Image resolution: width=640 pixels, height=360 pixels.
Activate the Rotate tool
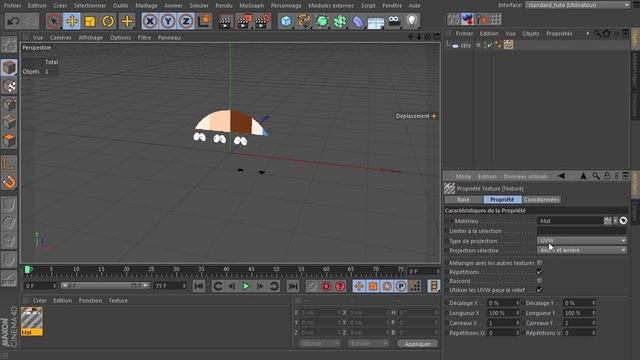click(108, 21)
